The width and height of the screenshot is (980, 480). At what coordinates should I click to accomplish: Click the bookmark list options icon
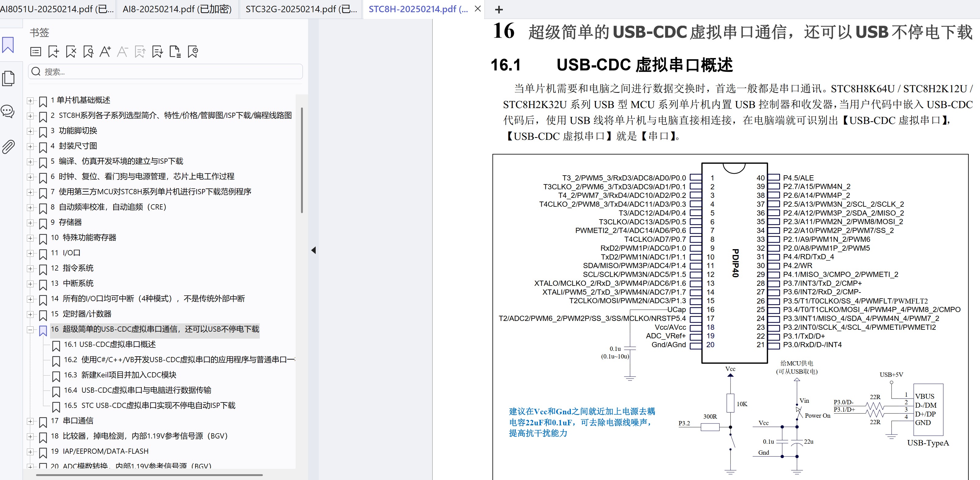(36, 52)
